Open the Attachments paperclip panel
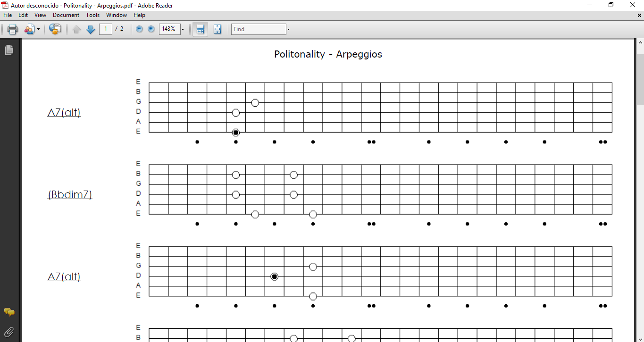The height and width of the screenshot is (342, 644). coord(8,332)
